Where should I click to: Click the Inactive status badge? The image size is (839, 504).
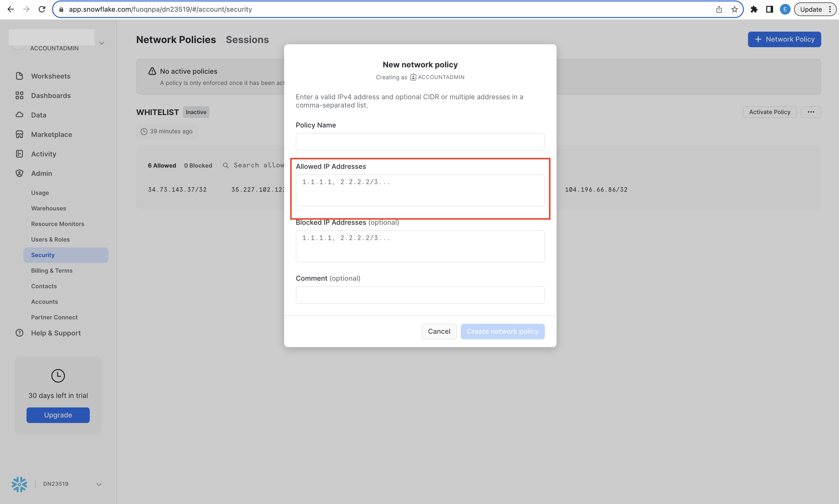coord(196,112)
